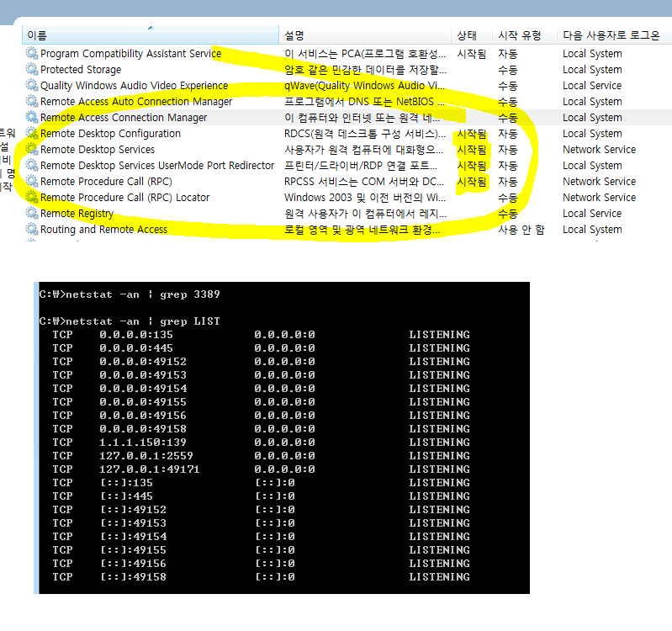Click gear icon of Remote Access Auto Connection Manager

(x=32, y=101)
